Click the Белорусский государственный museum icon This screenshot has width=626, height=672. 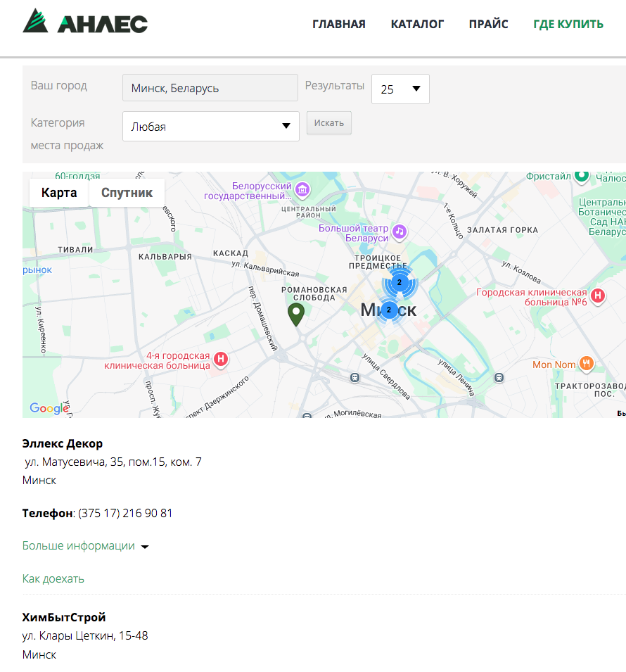[302, 189]
